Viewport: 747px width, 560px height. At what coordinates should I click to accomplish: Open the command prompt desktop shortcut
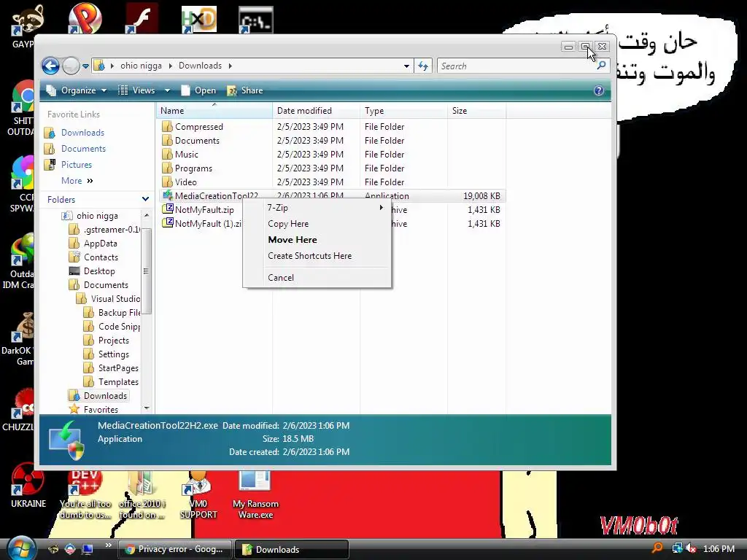256,20
